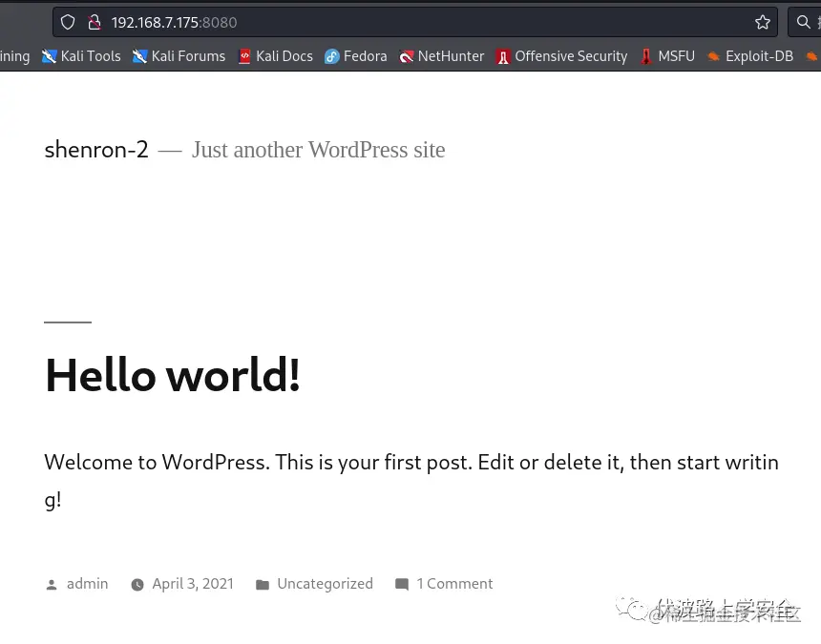
Task: Click the clock icon beside the date
Action: [x=137, y=584]
